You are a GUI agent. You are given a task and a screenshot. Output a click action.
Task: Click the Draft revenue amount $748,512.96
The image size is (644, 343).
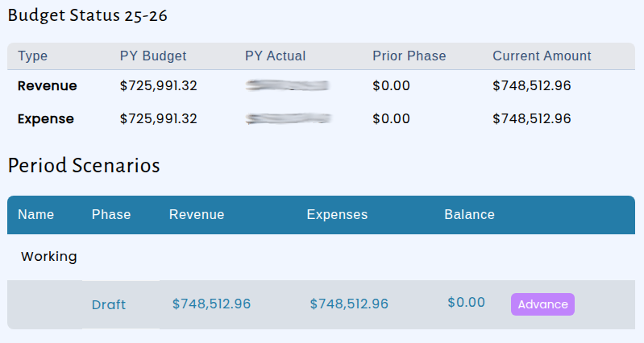211,304
